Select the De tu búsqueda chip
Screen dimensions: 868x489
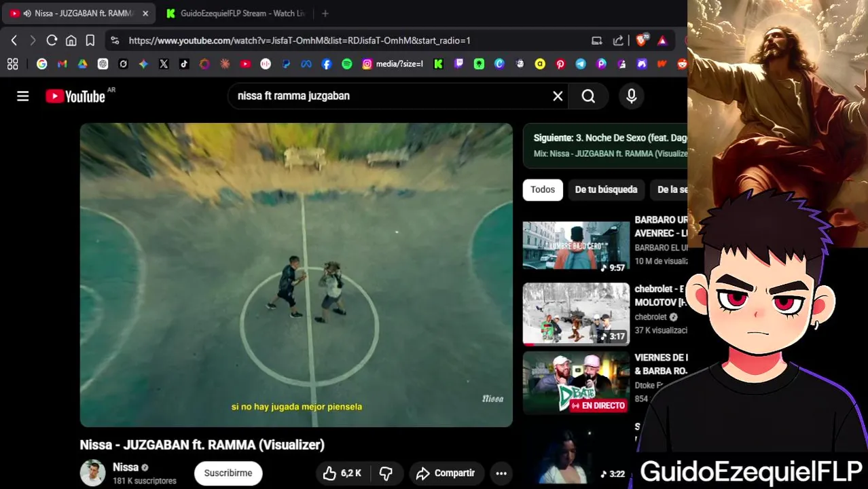(x=606, y=189)
